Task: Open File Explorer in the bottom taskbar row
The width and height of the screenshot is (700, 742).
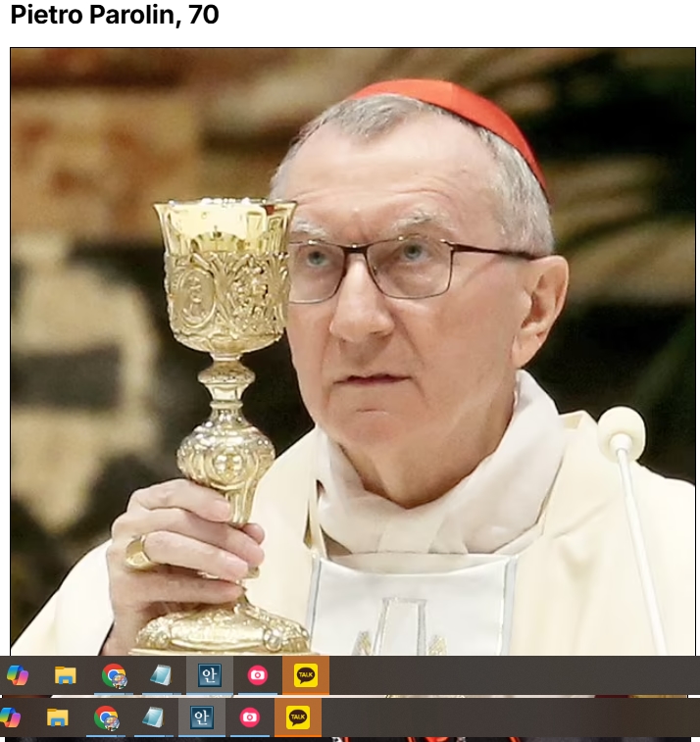Action: click(58, 717)
